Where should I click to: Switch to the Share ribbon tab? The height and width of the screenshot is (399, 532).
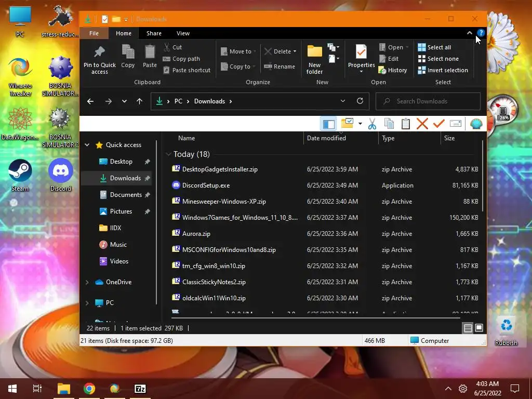pos(154,33)
